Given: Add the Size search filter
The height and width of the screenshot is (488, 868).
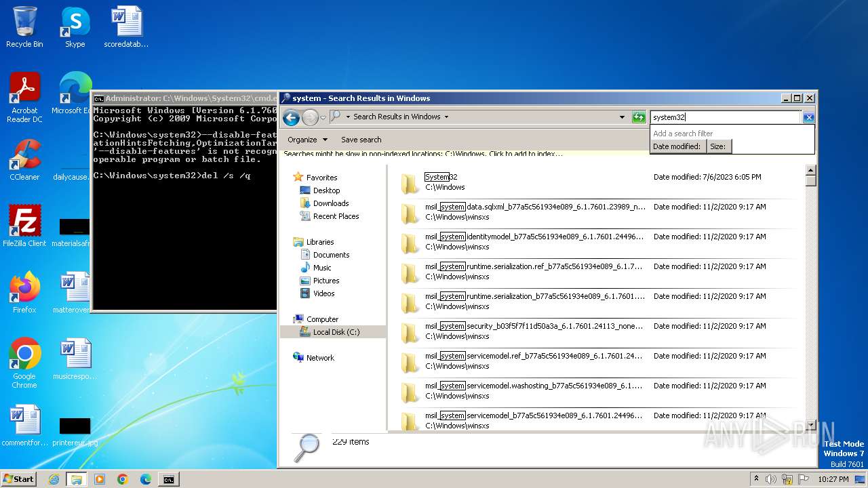Looking at the screenshot, I should [x=718, y=146].
